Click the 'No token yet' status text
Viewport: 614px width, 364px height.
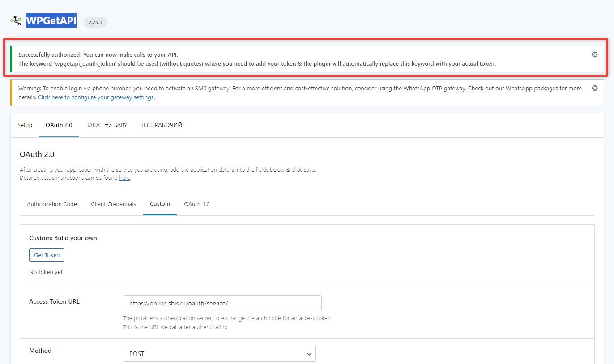(46, 272)
